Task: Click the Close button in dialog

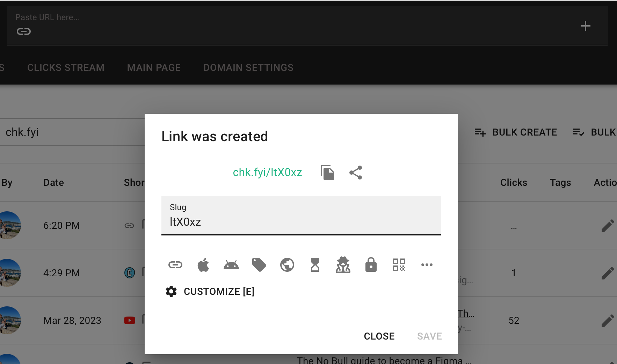Action: (379, 336)
